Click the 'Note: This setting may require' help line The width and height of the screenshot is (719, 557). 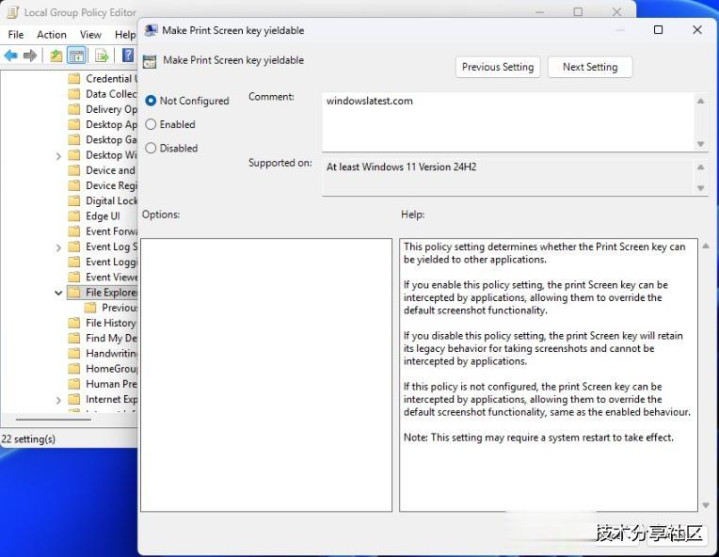tap(538, 437)
